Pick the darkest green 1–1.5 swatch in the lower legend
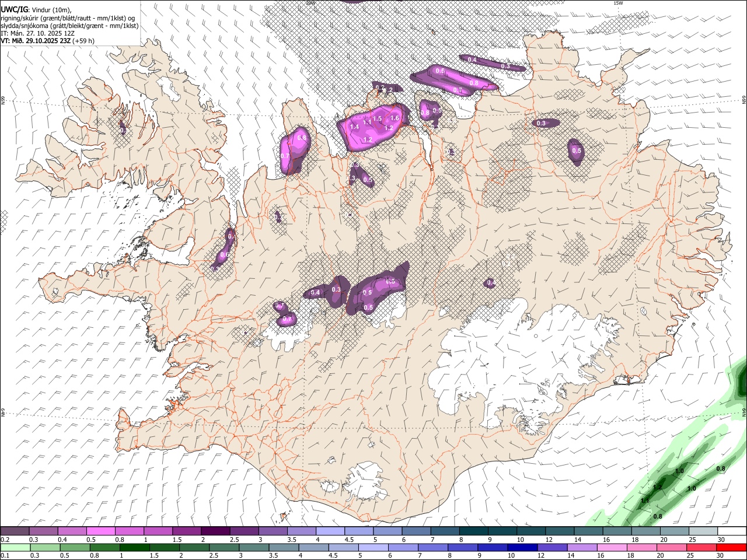The image size is (747, 560). tap(135, 547)
